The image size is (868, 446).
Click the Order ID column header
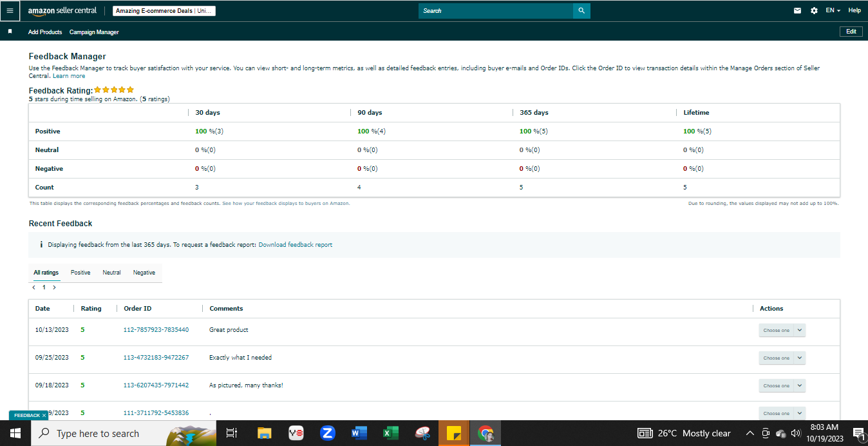click(138, 309)
